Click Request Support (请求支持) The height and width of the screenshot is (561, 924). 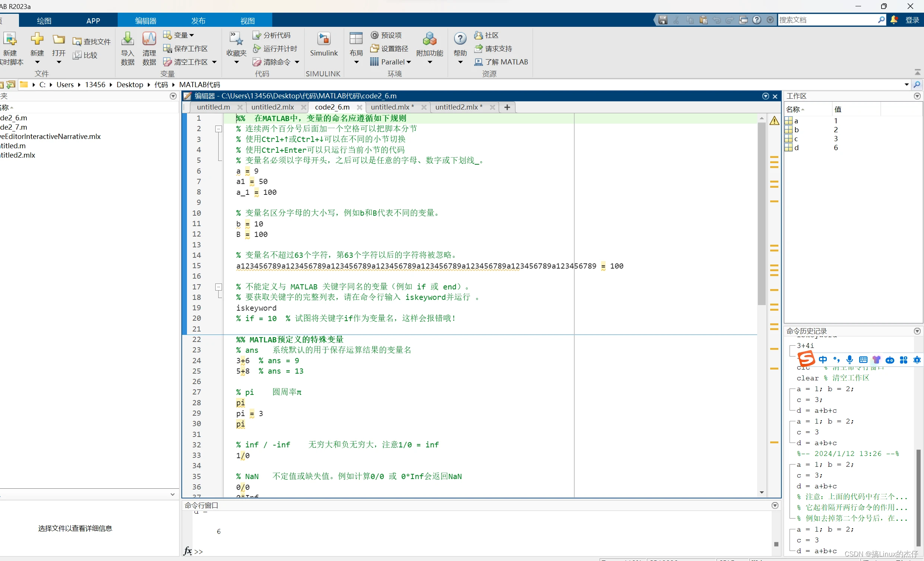tap(493, 48)
